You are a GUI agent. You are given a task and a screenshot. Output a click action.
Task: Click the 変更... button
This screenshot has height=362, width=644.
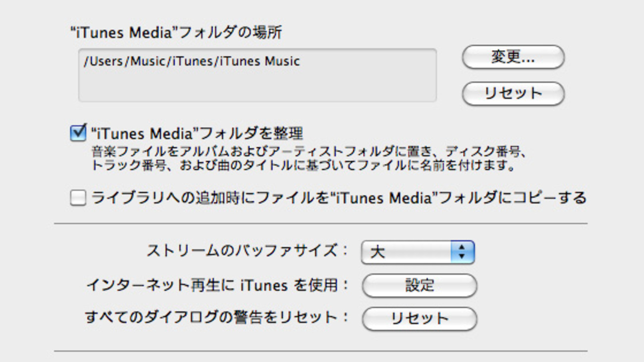(x=513, y=57)
